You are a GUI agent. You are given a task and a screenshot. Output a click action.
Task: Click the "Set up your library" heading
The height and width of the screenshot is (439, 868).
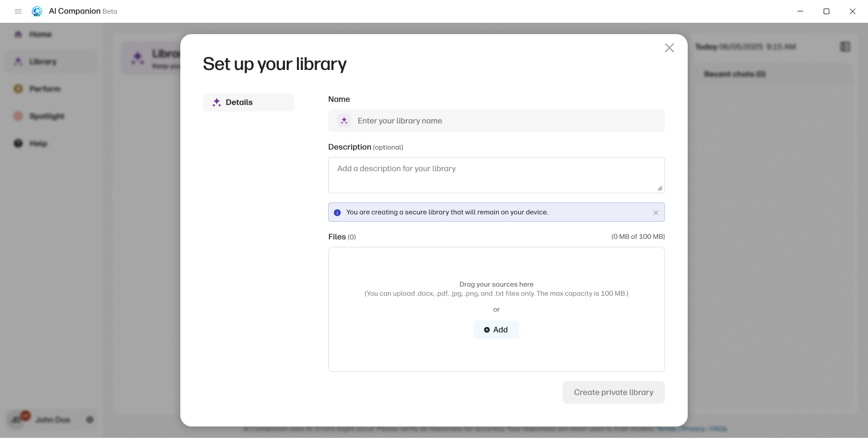[x=275, y=64]
